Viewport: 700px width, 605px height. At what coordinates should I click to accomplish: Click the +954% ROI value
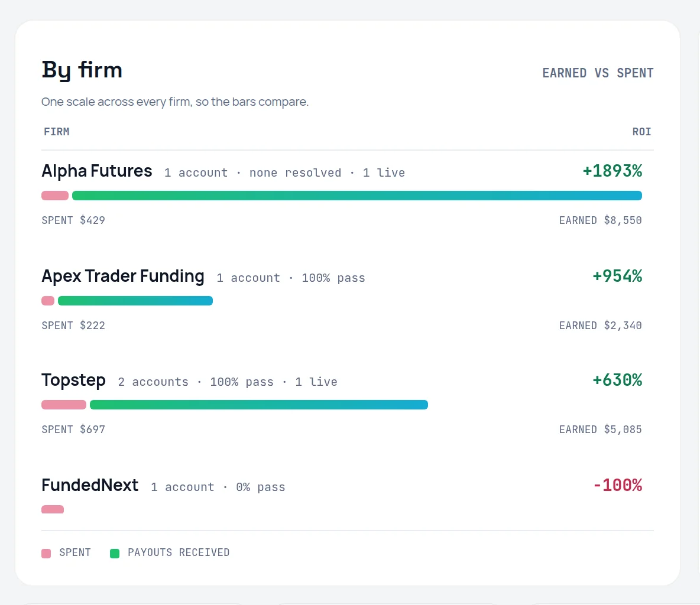pyautogui.click(x=617, y=276)
